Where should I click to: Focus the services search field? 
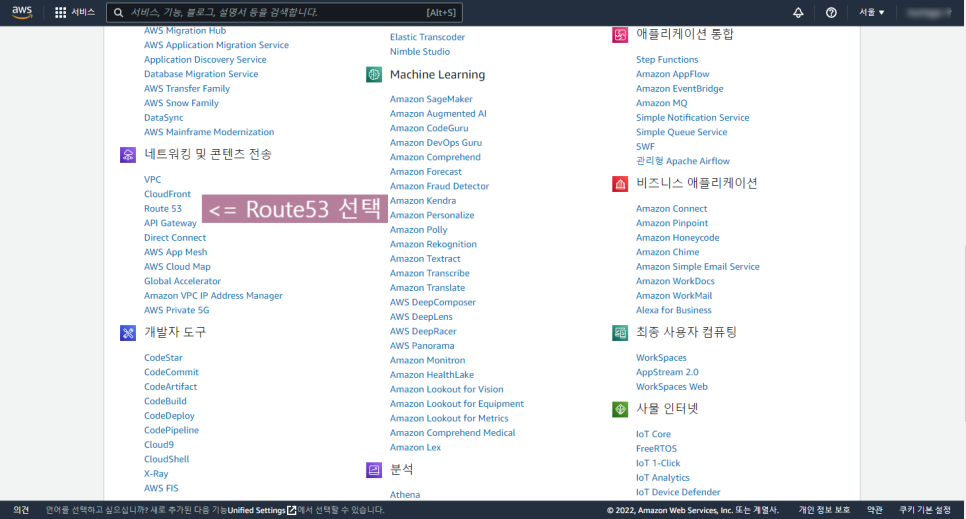pos(284,12)
